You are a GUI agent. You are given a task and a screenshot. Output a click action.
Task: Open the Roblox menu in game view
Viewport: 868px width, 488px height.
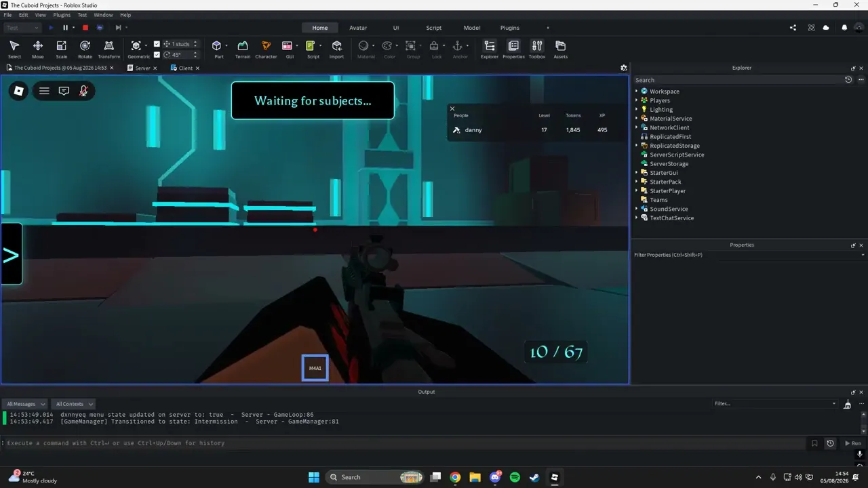coord(19,91)
